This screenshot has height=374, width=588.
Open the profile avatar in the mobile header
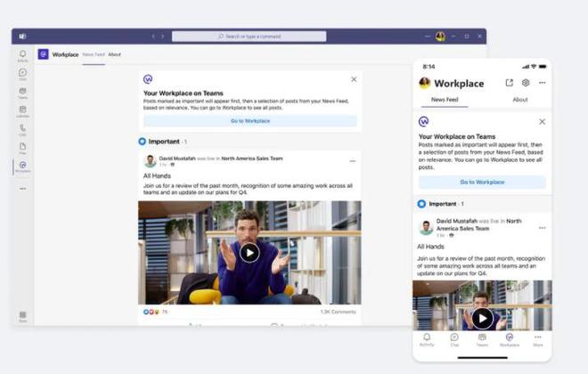(424, 83)
